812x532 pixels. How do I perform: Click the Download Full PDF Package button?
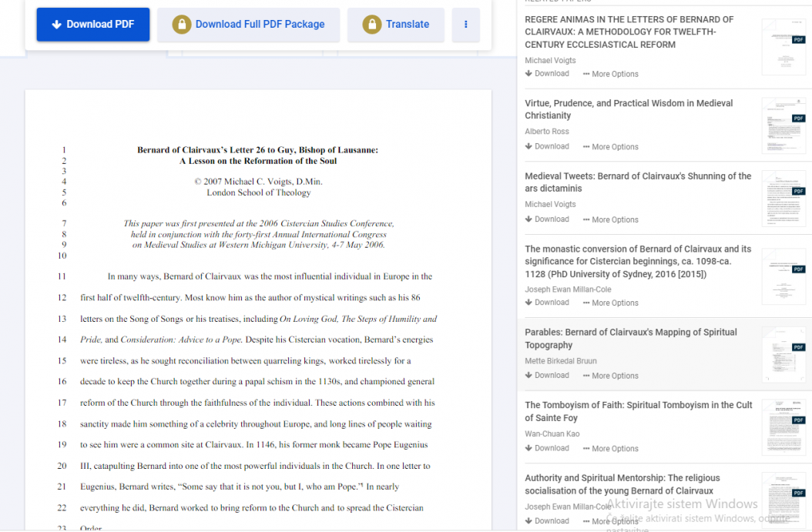pyautogui.click(x=249, y=25)
